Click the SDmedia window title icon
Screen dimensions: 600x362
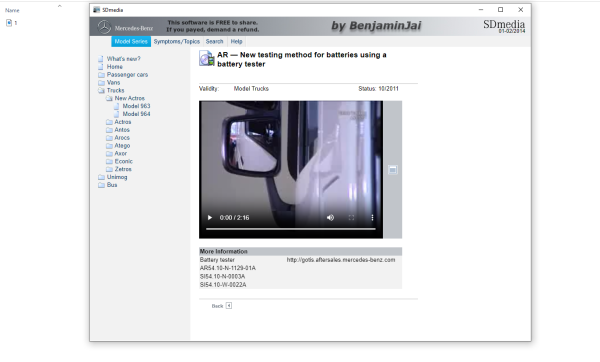pos(97,10)
